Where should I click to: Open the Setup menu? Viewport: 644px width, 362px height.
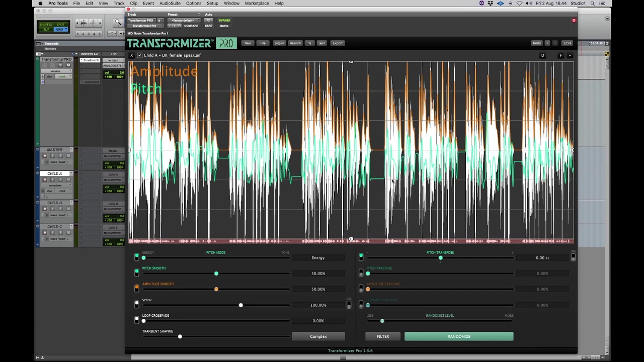coord(212,3)
